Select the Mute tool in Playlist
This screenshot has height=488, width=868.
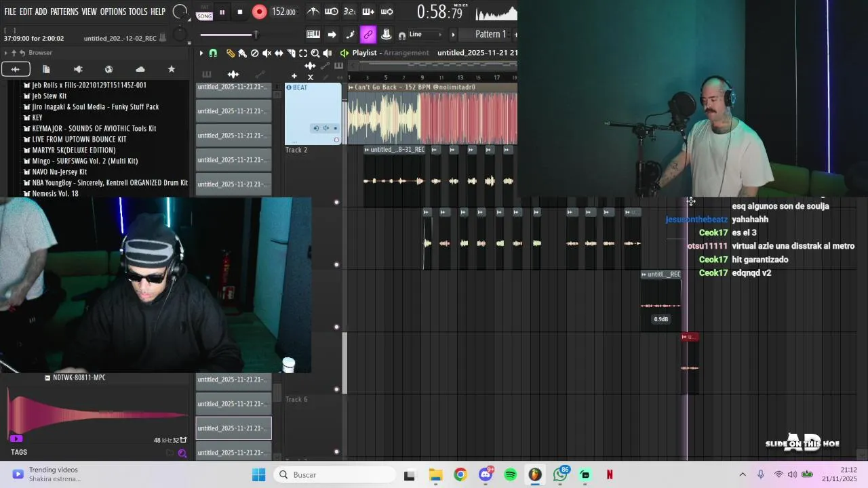[x=267, y=53]
